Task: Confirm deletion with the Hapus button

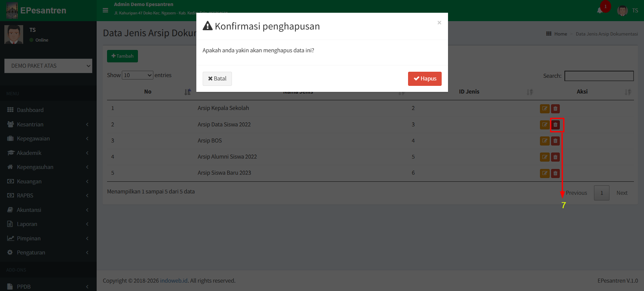Action: pyautogui.click(x=425, y=79)
